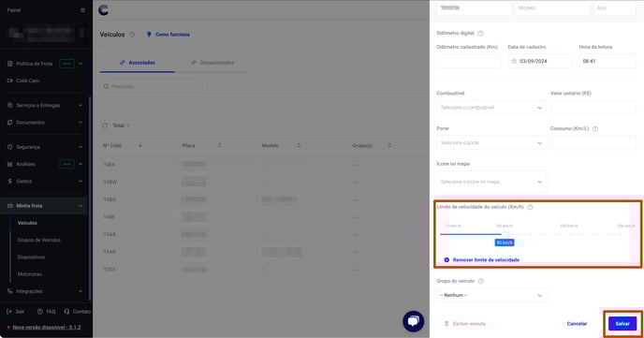Image resolution: width=644 pixels, height=338 pixels.
Task: Click Excluir veículo button
Action: tap(465, 324)
